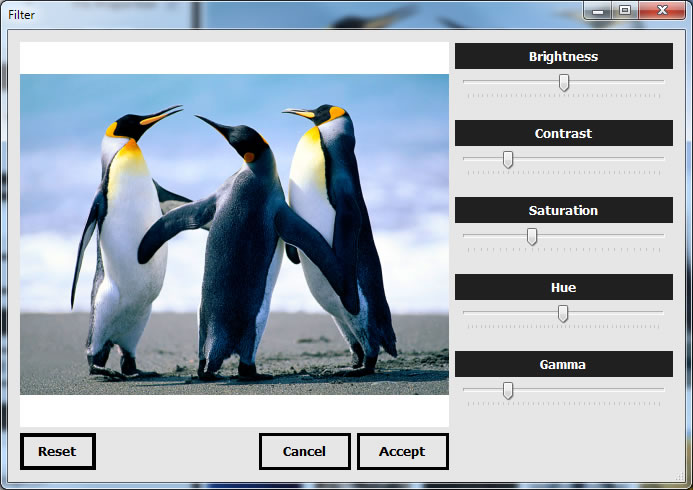
Task: Click the Brightness slider handle
Action: tap(564, 83)
